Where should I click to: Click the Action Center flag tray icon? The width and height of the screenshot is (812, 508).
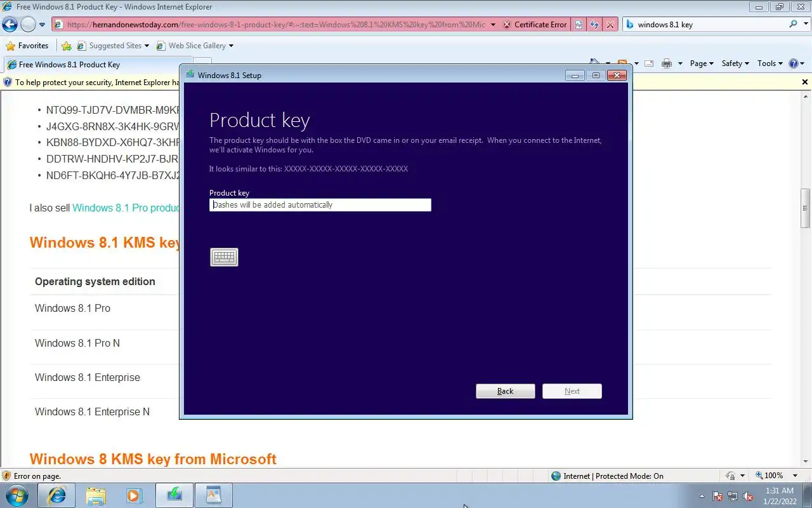click(x=717, y=496)
